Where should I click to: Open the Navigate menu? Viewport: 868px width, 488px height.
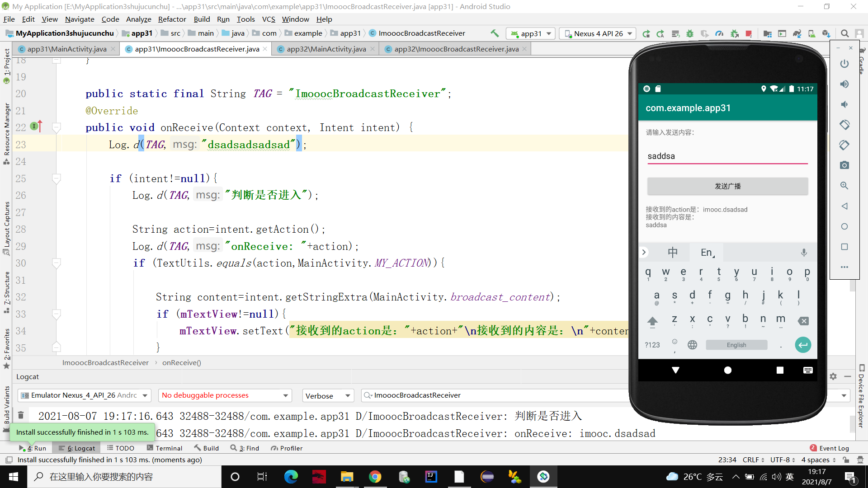[80, 19]
